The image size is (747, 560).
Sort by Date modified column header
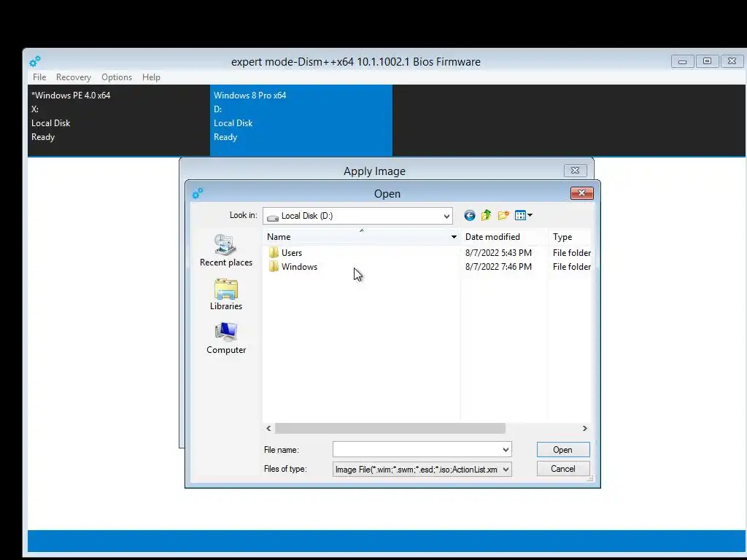(x=503, y=237)
